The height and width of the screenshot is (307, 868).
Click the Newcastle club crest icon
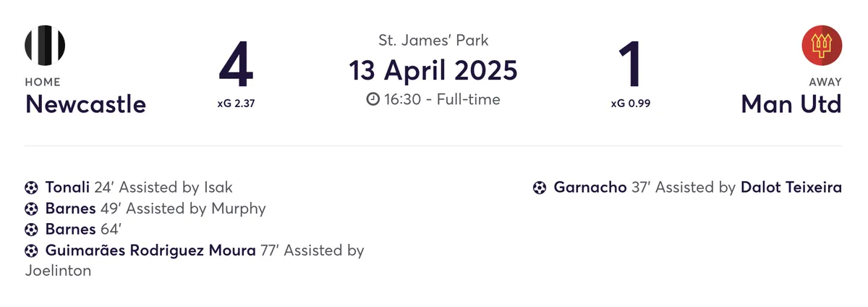[x=45, y=45]
